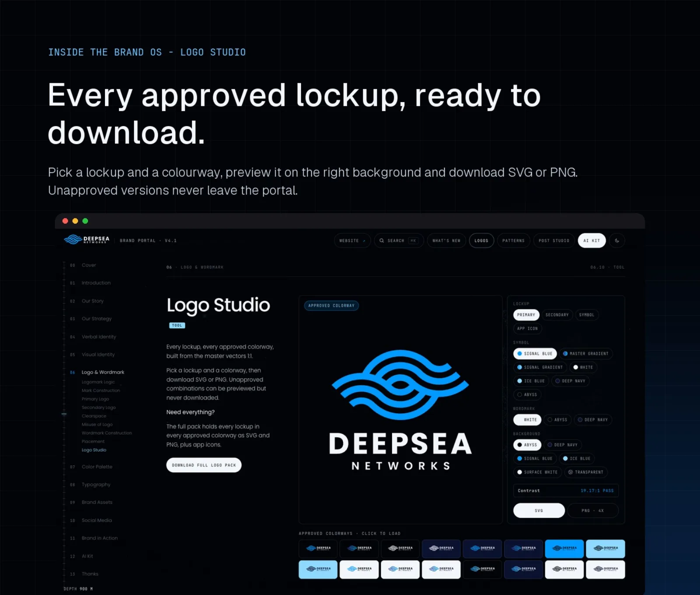
Task: Choose the App Icon lockup
Action: coord(527,328)
